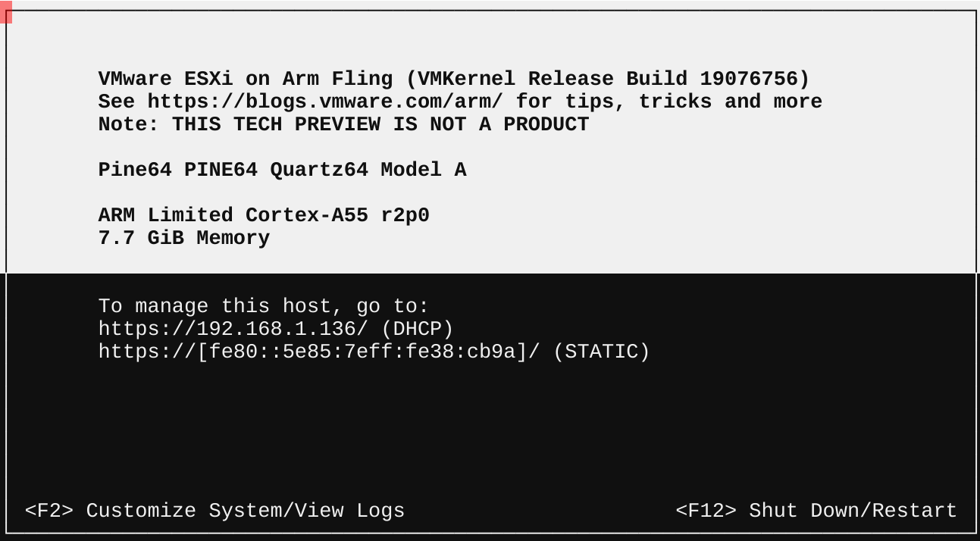This screenshot has height=541, width=980.
Task: Click the <F12> key label
Action: point(706,511)
